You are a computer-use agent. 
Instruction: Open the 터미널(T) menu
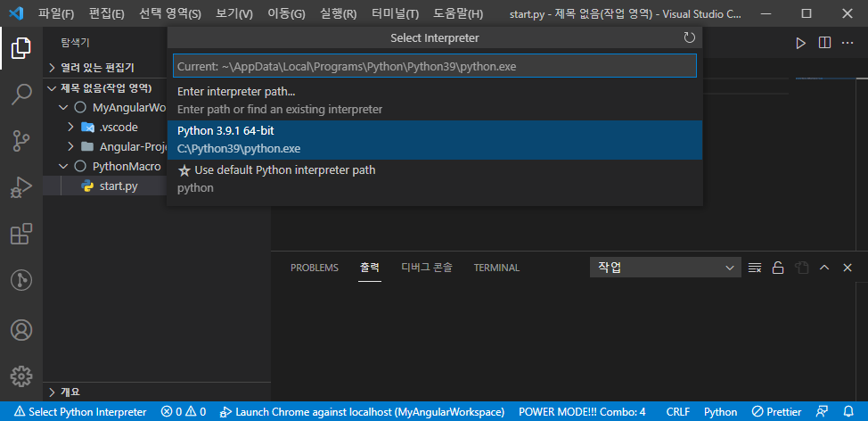coord(394,14)
